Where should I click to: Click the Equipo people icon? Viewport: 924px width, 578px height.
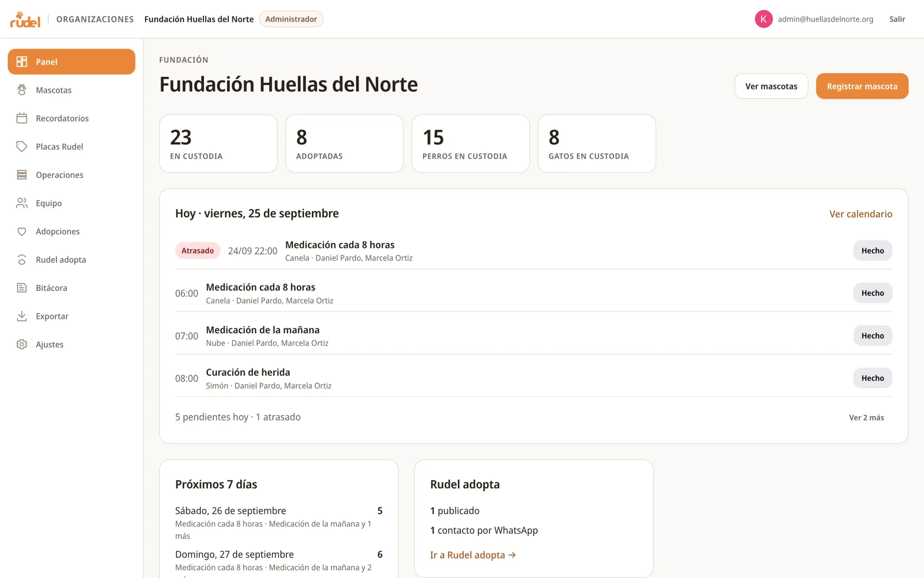coord(22,203)
